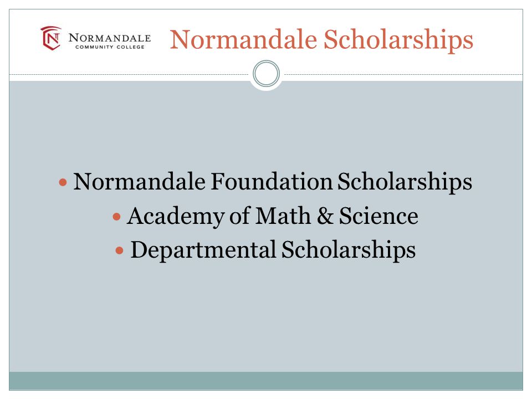Click the teal footer bar
Screen dimensions: 532x399
coord(266,381)
